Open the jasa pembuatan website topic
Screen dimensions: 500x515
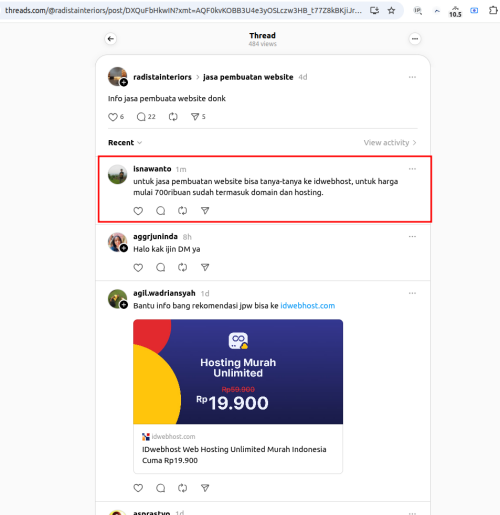coord(248,77)
